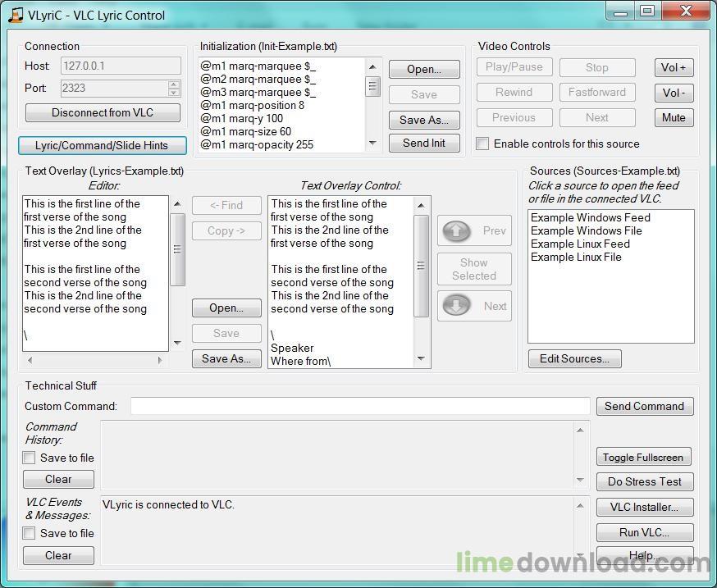Screen dimensions: 717x588
Task: Enable controls for this source checkbox
Action: (x=483, y=144)
